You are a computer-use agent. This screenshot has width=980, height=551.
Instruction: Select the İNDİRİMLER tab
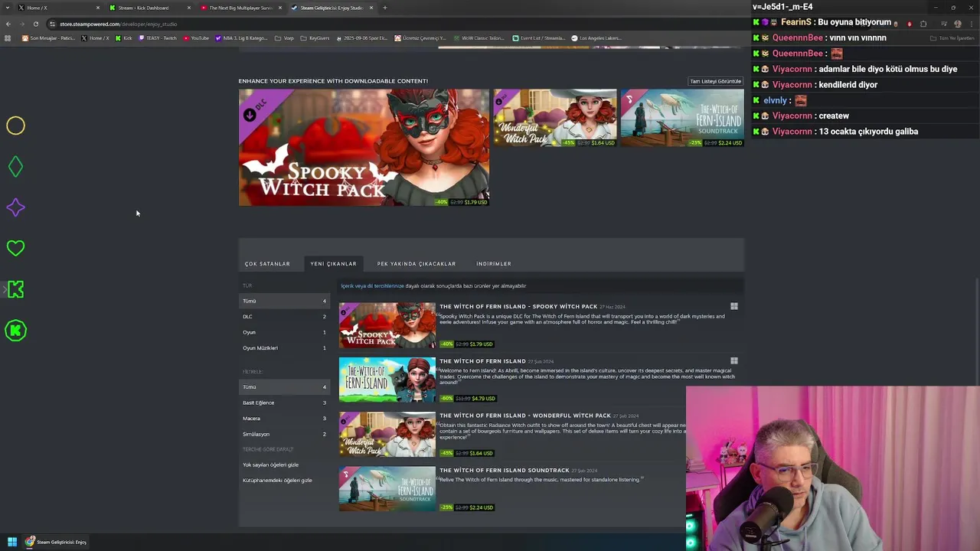pyautogui.click(x=494, y=264)
